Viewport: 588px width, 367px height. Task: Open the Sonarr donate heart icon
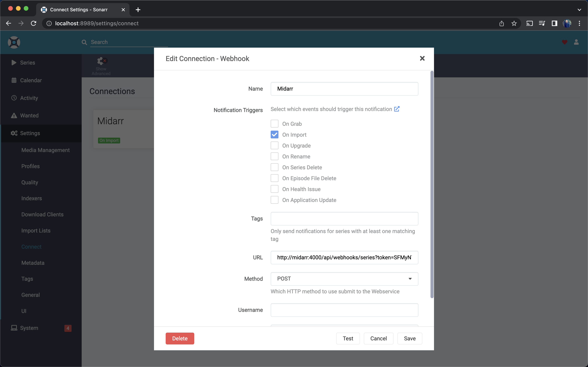coord(564,42)
